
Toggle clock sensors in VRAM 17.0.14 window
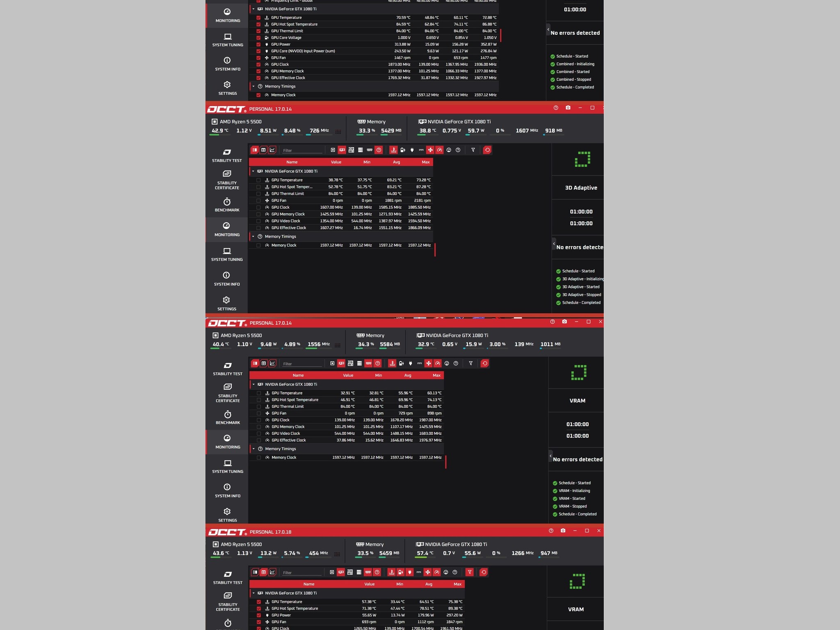[x=438, y=363]
